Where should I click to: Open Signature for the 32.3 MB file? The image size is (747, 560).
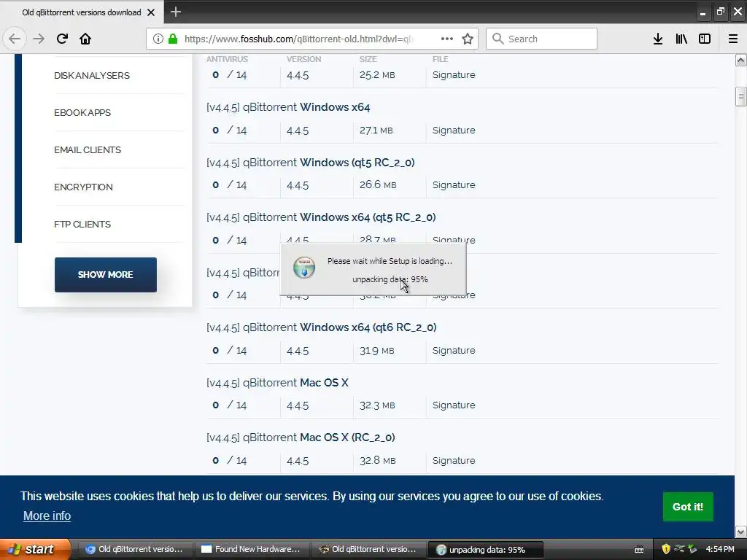click(x=454, y=405)
